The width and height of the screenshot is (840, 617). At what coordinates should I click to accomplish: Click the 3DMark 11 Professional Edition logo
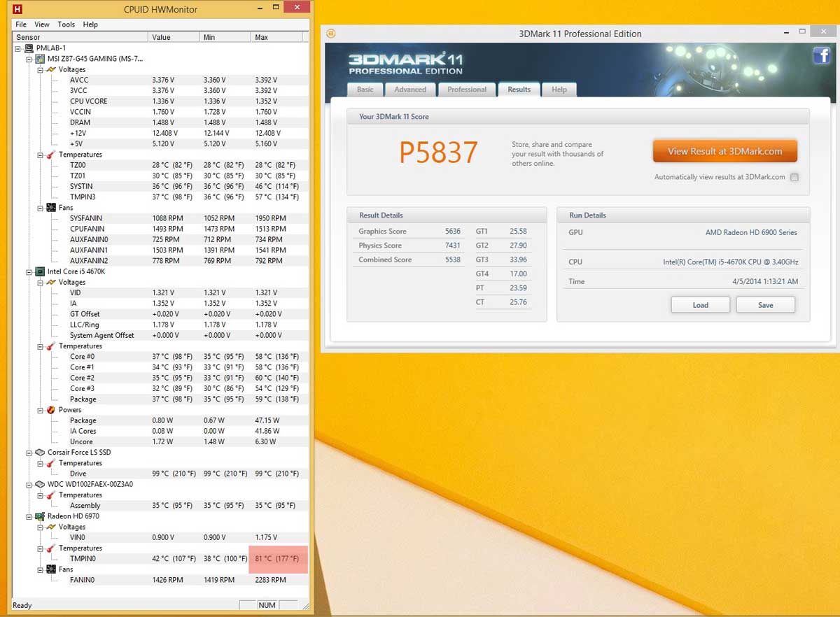(x=406, y=63)
